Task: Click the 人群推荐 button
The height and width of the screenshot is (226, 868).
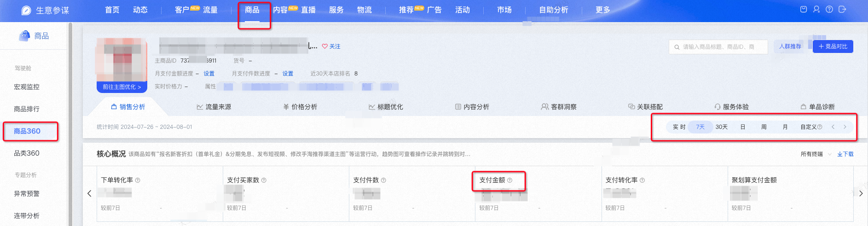Action: pos(790,46)
